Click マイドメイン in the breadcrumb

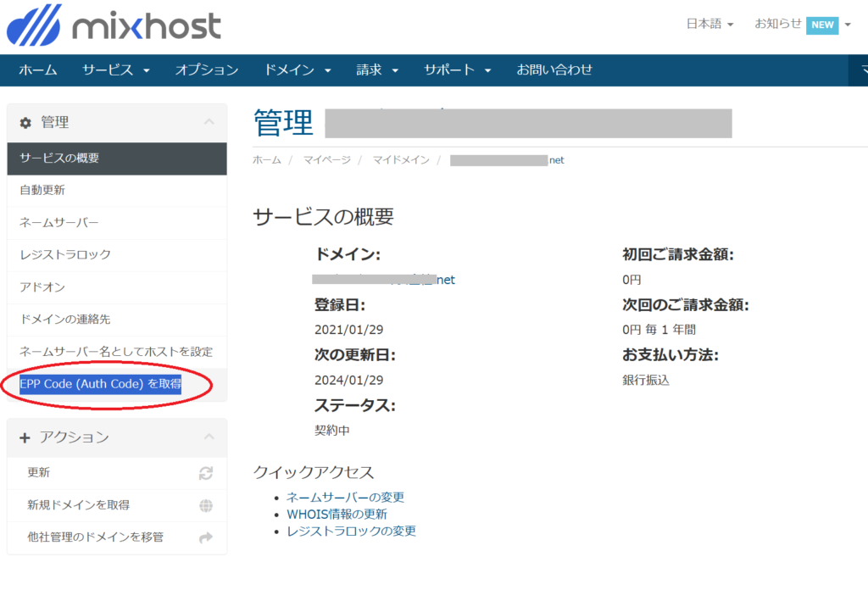[401, 160]
